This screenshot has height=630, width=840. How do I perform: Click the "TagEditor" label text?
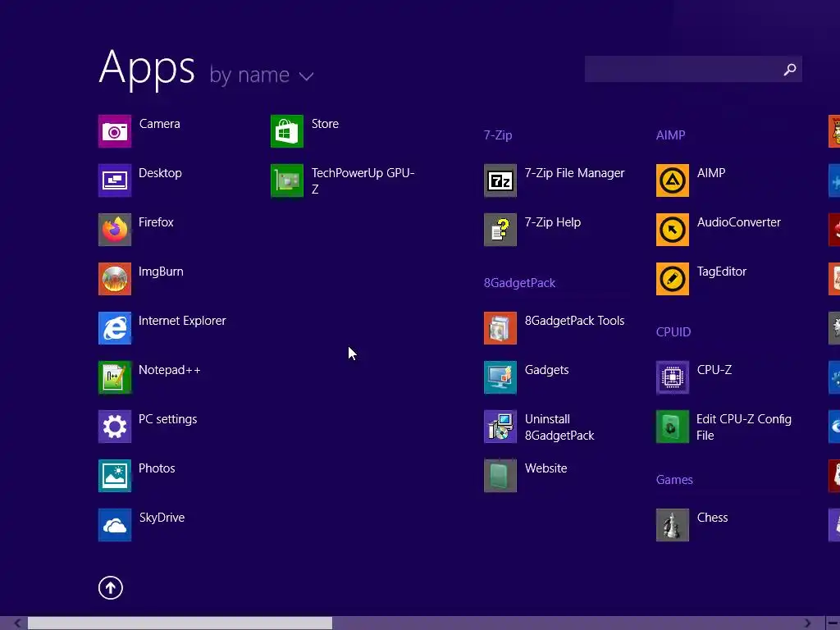click(722, 272)
